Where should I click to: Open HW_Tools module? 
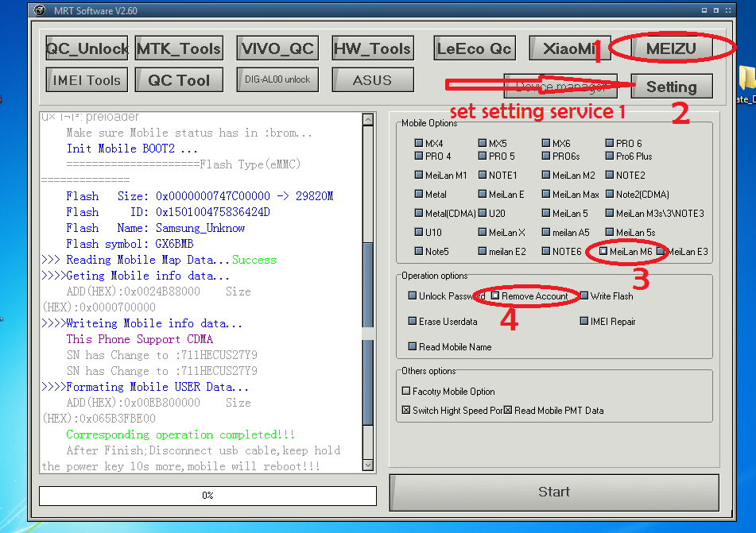pos(373,48)
